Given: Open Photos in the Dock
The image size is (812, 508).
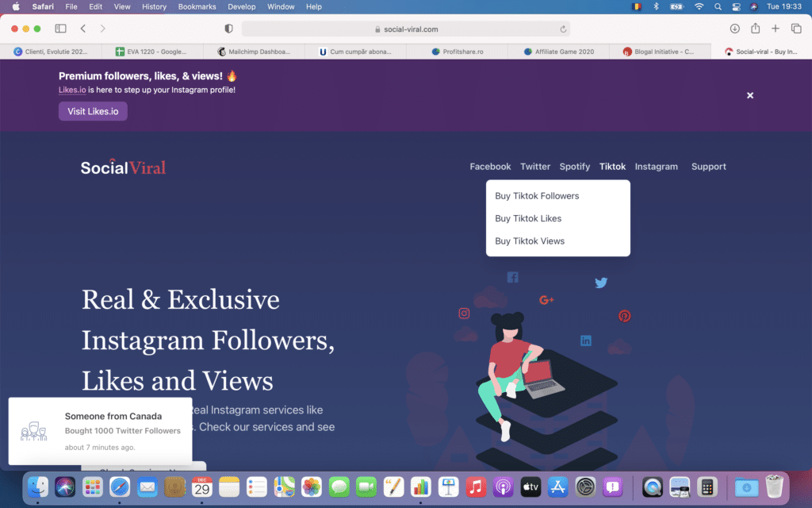Looking at the screenshot, I should (x=311, y=487).
